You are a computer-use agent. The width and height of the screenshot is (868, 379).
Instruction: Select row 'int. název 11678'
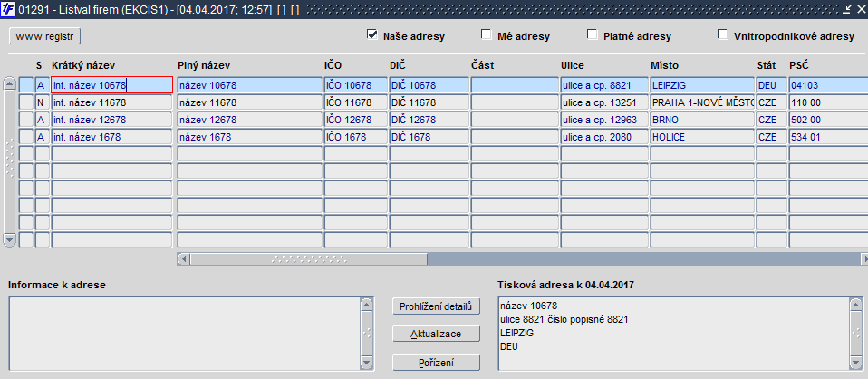pos(111,102)
